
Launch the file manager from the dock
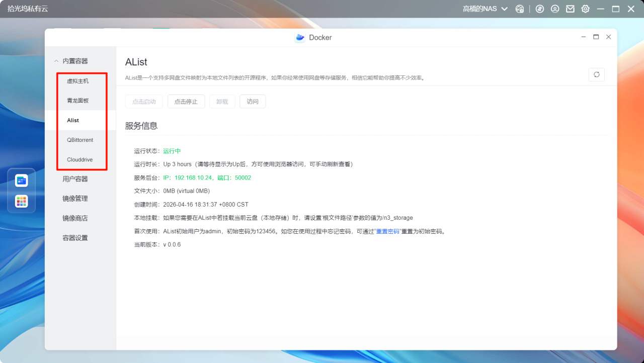click(22, 180)
